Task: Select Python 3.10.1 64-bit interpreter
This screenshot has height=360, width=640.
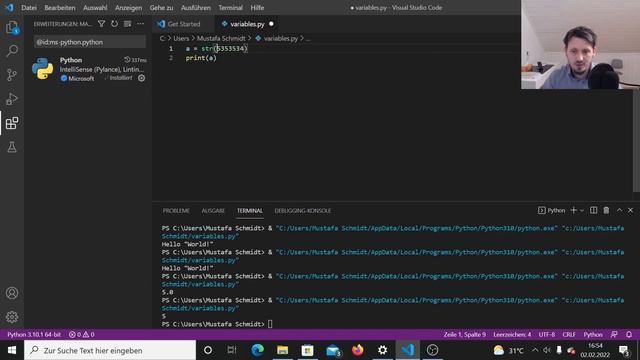Action: coord(34,334)
